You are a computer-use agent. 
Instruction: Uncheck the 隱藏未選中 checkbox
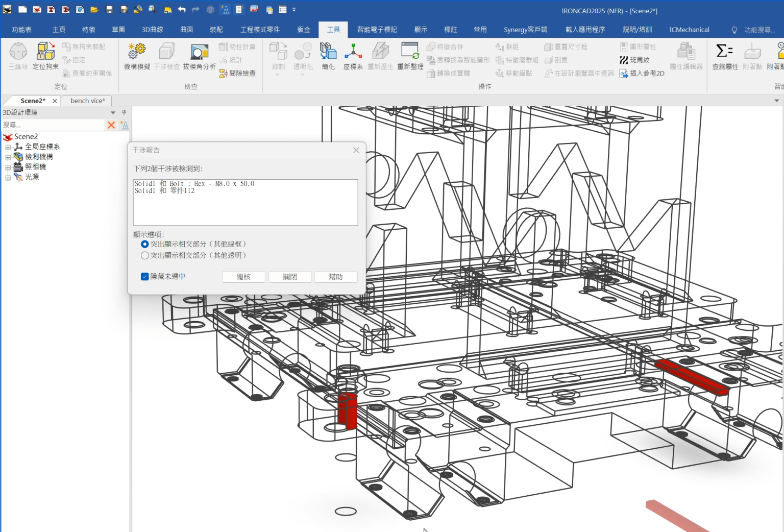point(145,276)
